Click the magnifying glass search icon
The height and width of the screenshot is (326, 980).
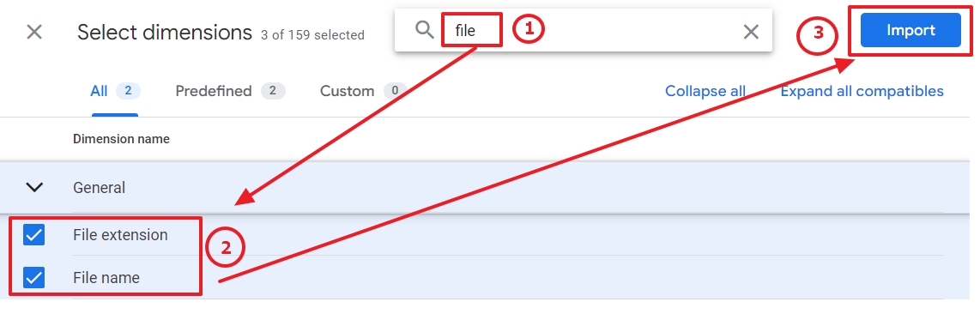(x=425, y=29)
